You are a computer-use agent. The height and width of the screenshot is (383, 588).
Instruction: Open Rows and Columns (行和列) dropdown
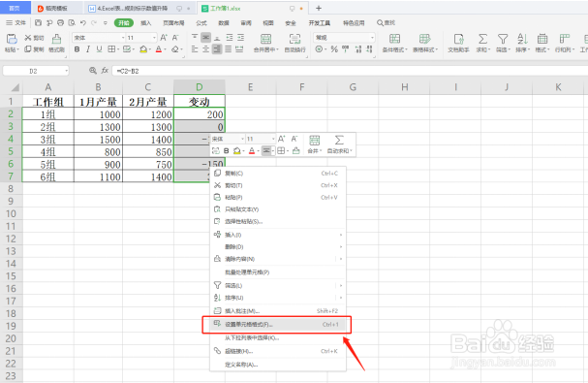(565, 43)
